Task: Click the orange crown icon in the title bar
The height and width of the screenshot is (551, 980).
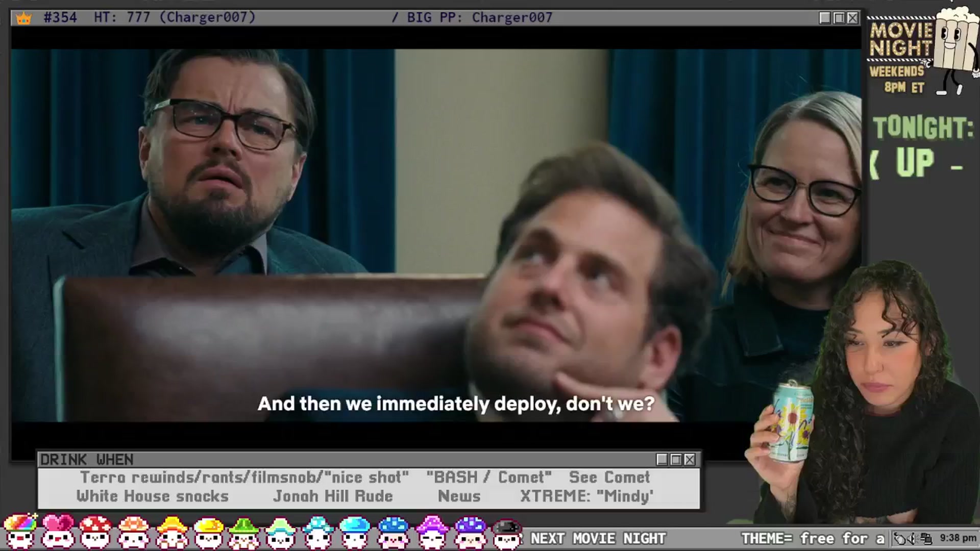Action: point(23,18)
